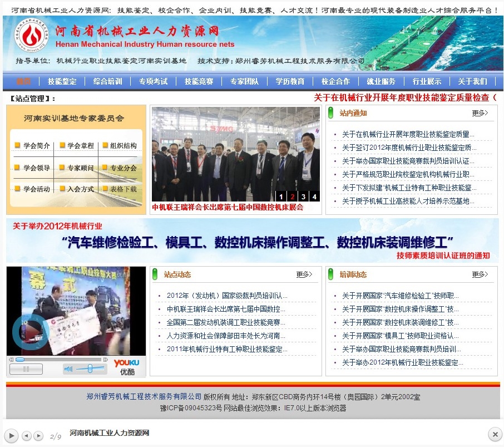Open news 2011年机械行业特有工种职业技能鉴定
The image size is (504, 447).
[x=226, y=349]
